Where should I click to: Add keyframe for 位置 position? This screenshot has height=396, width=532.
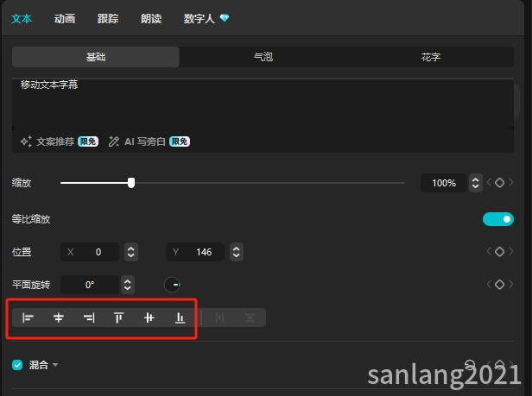[499, 252]
